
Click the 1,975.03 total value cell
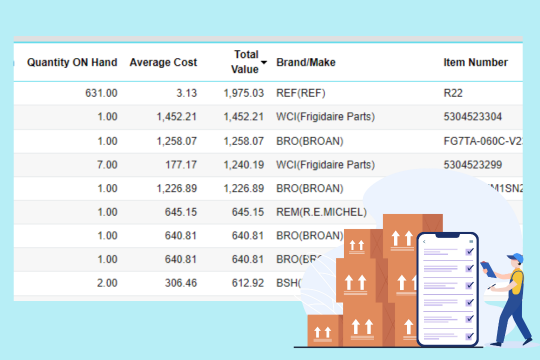[x=243, y=93]
